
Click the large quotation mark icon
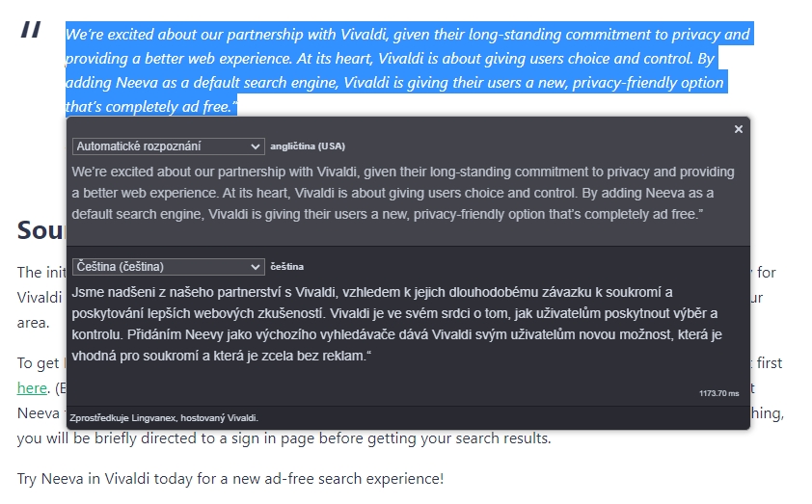click(x=31, y=31)
